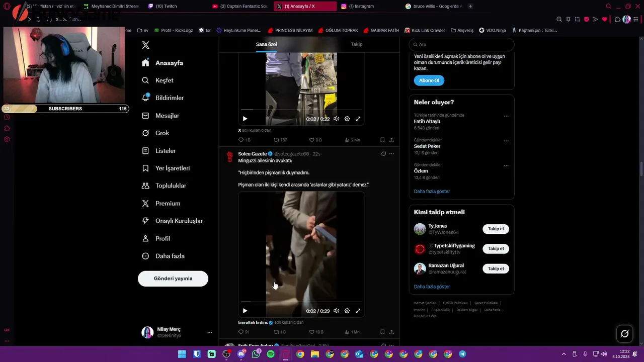Show hidden icons in system tray
The height and width of the screenshot is (362, 644).
(563, 354)
